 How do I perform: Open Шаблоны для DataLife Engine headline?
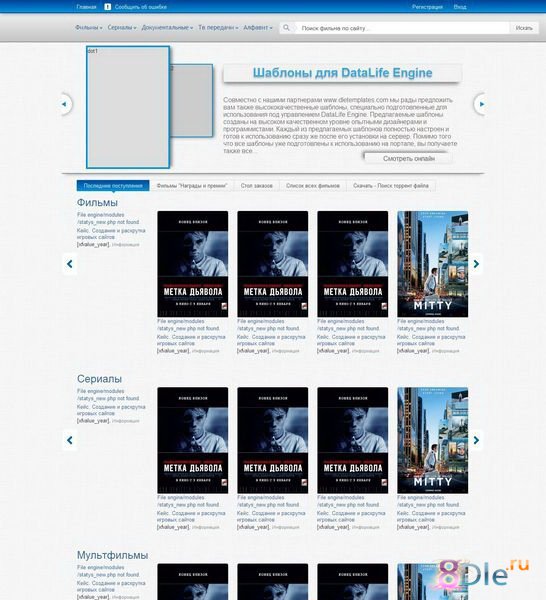342,73
